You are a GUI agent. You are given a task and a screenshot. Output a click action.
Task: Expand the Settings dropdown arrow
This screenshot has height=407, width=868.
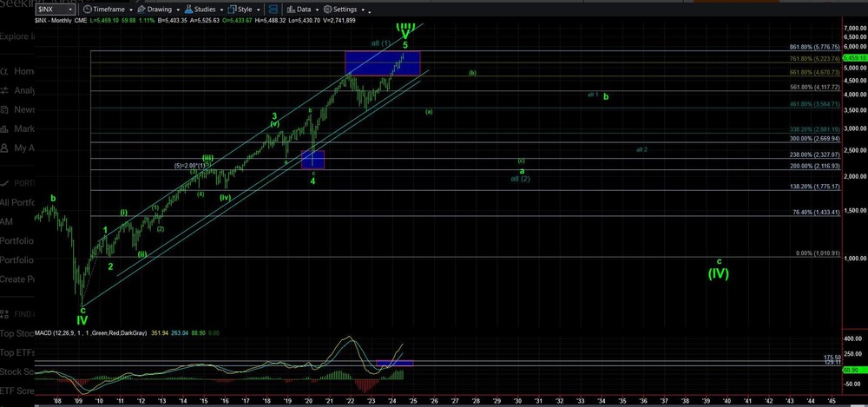click(363, 10)
